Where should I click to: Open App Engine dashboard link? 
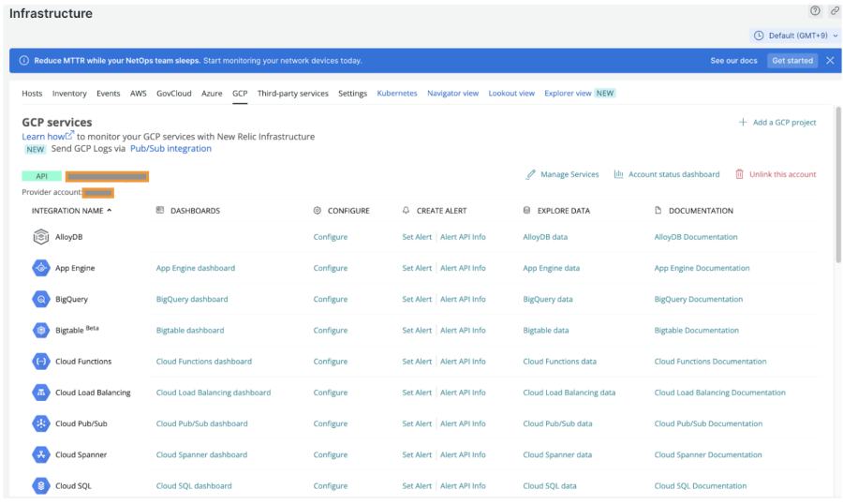(196, 268)
